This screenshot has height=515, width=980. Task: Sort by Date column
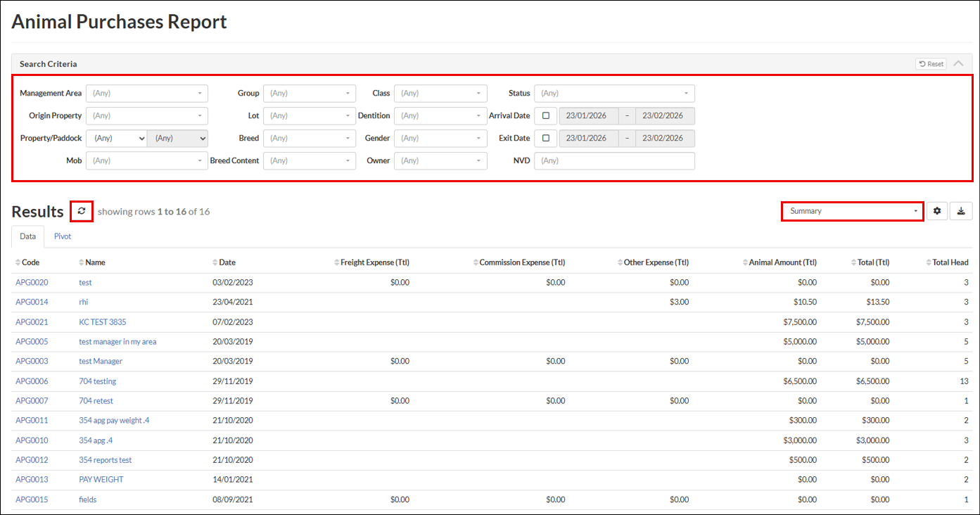227,262
